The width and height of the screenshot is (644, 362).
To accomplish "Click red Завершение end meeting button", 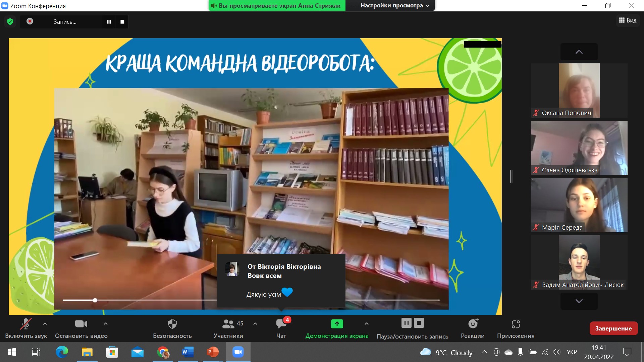I will click(613, 328).
